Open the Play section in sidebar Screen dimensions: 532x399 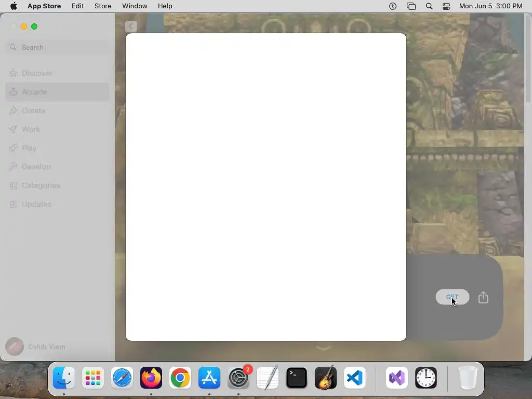pos(57,148)
